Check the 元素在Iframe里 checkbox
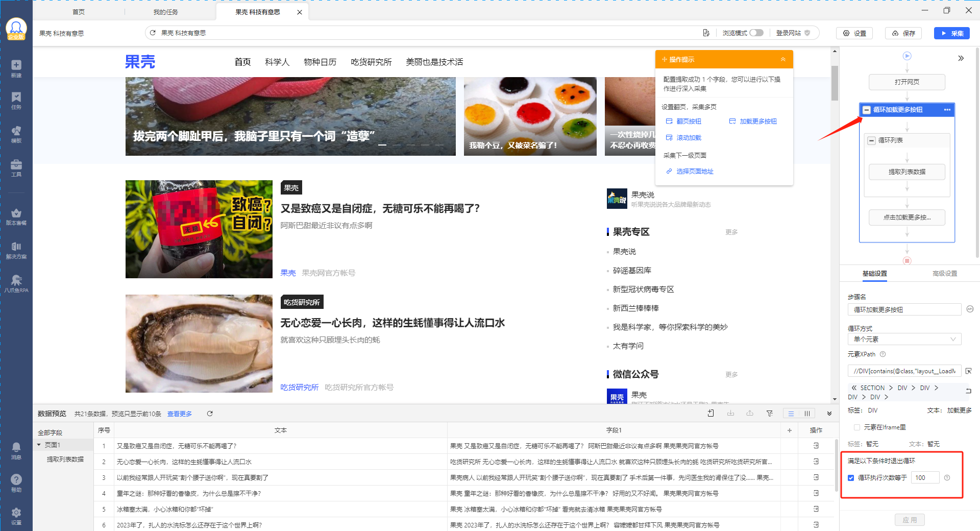This screenshot has height=531, width=980. pyautogui.click(x=857, y=427)
